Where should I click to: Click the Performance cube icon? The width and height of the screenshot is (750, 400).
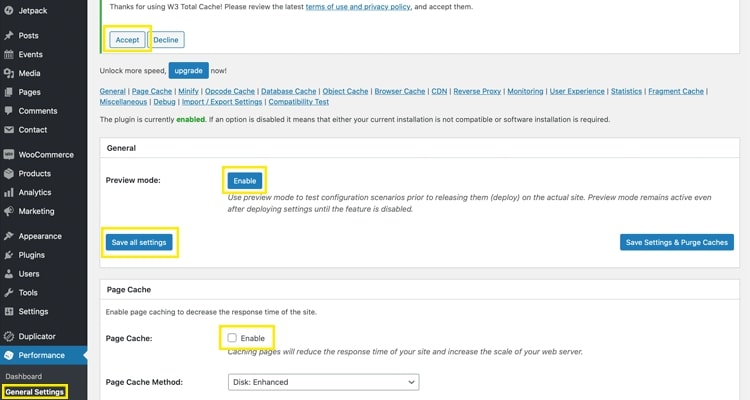click(x=9, y=355)
